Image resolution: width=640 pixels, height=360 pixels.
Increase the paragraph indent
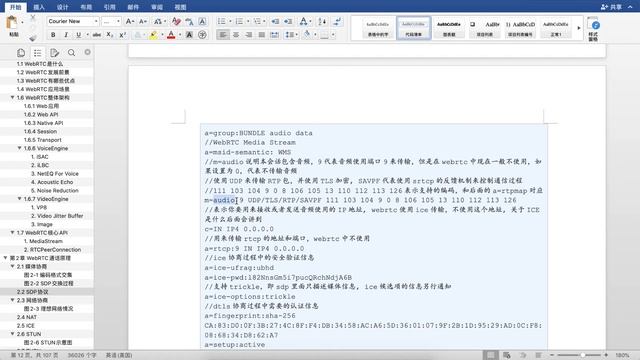pyautogui.click(x=288, y=21)
